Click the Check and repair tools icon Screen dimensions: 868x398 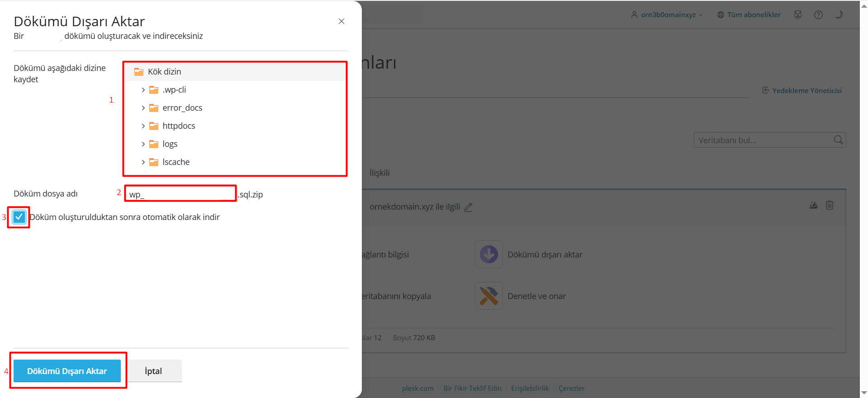point(489,296)
